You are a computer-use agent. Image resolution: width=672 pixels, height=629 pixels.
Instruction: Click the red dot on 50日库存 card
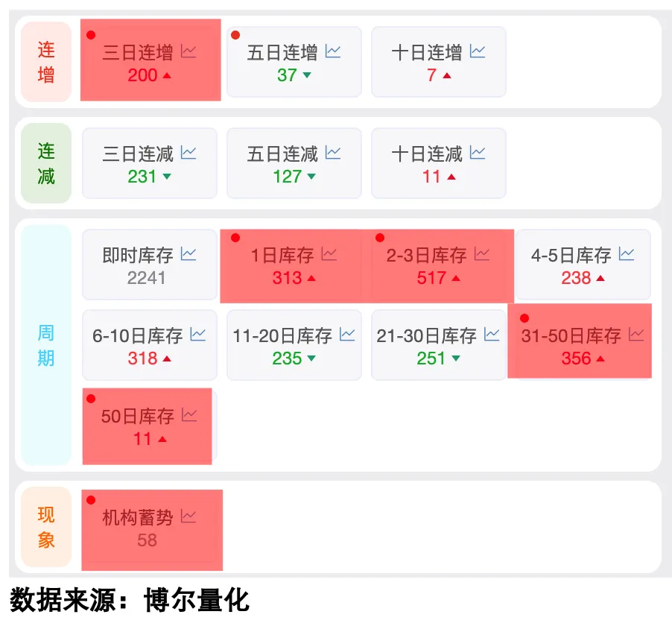(x=91, y=399)
